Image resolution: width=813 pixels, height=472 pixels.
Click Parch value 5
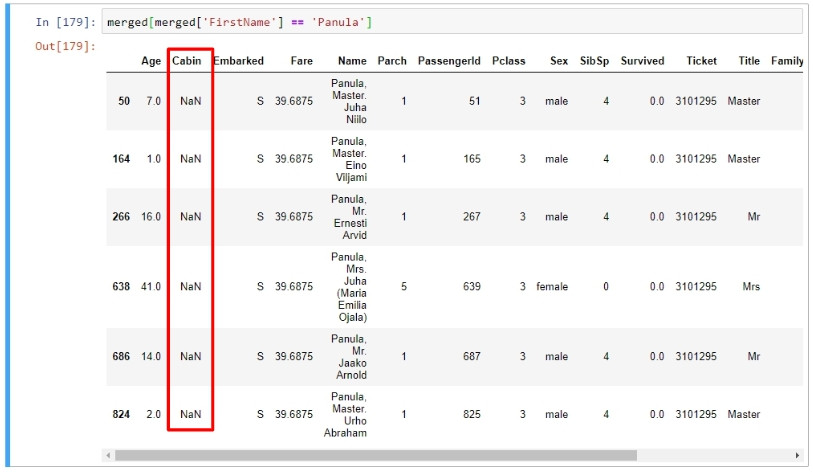[403, 286]
